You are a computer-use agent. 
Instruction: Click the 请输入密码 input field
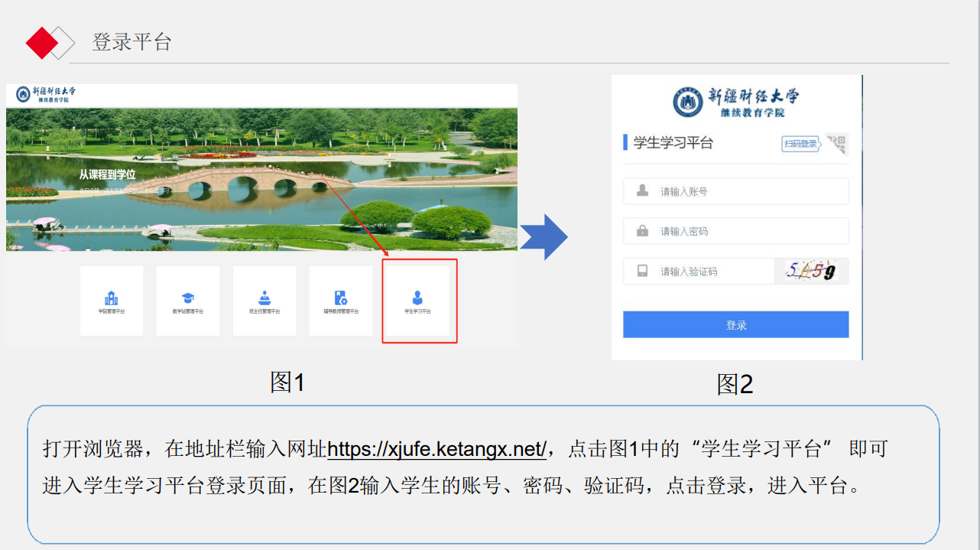pyautogui.click(x=734, y=230)
